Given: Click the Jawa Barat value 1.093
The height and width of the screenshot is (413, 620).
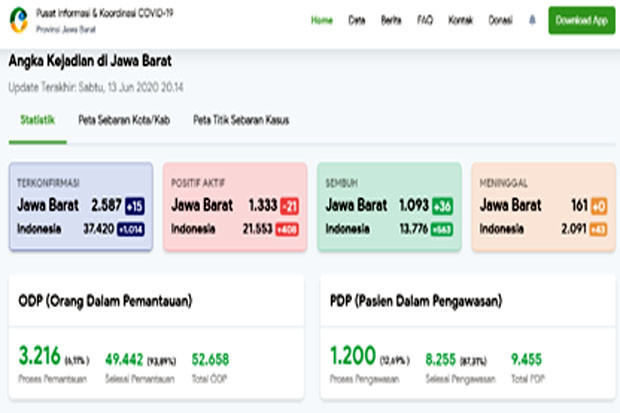Looking at the screenshot, I should pos(414,205).
